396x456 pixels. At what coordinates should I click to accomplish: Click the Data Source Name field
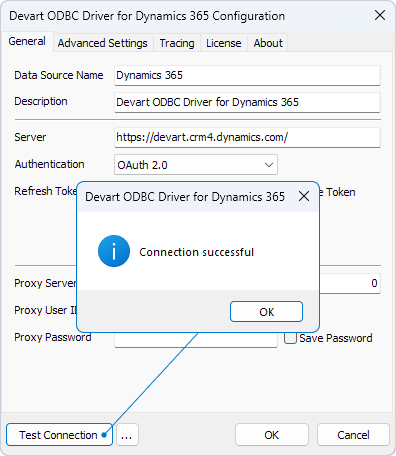[247, 75]
